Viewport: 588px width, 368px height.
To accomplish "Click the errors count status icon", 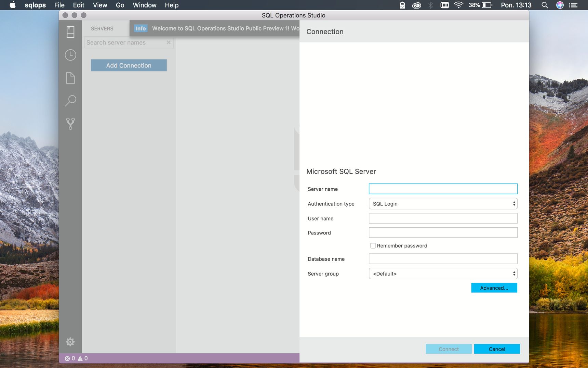I will tap(70, 358).
